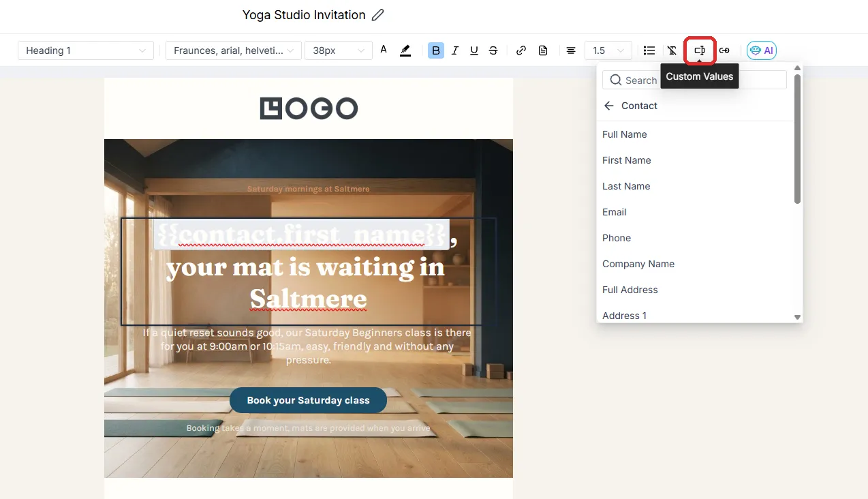Screen dimensions: 868x499
Task: Click the 'your mat is waiting in' line
Action: (x=306, y=267)
